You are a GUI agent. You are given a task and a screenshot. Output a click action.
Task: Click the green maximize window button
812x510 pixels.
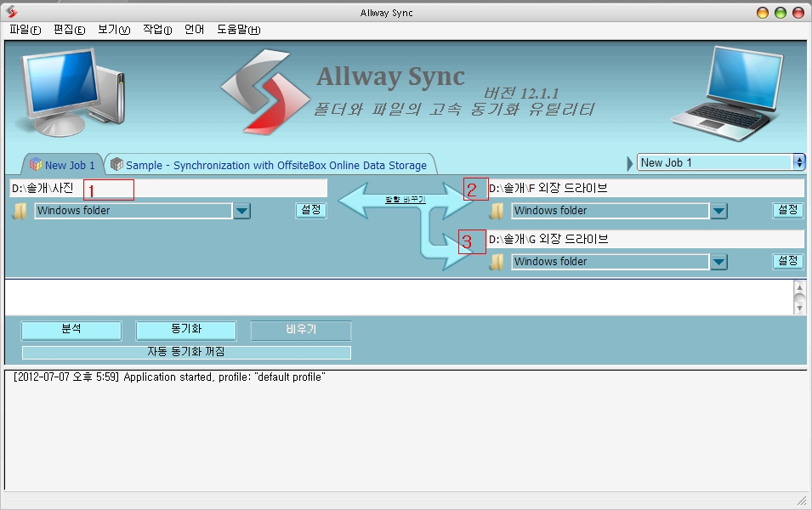coord(781,13)
